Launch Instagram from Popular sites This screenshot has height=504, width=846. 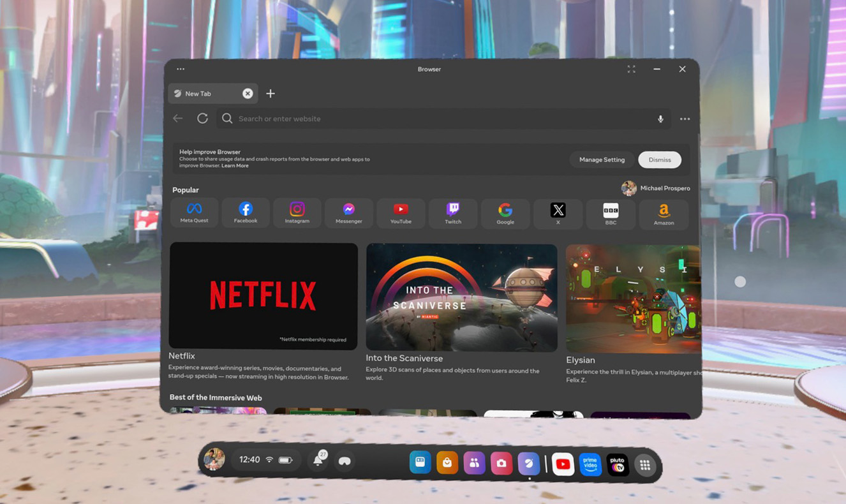coord(297,212)
